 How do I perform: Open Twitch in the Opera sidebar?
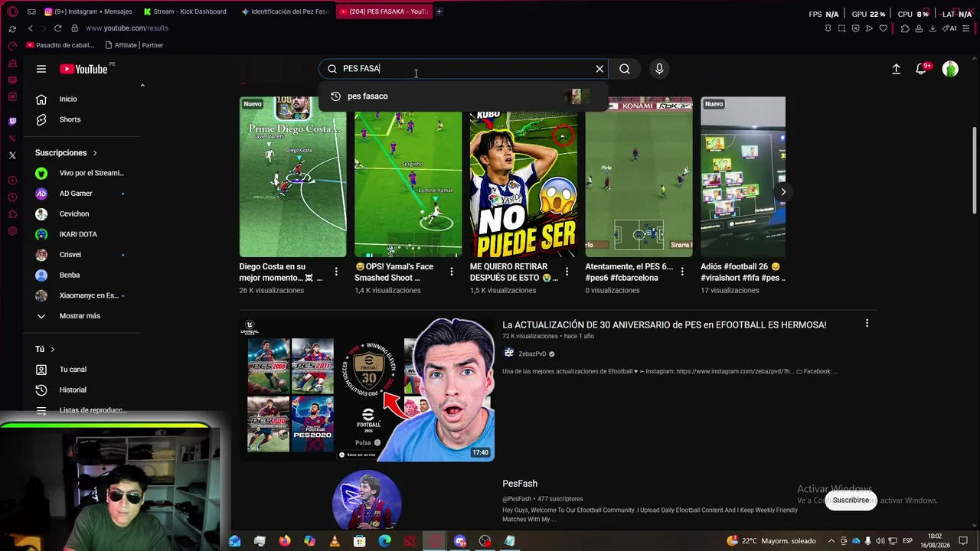click(12, 121)
